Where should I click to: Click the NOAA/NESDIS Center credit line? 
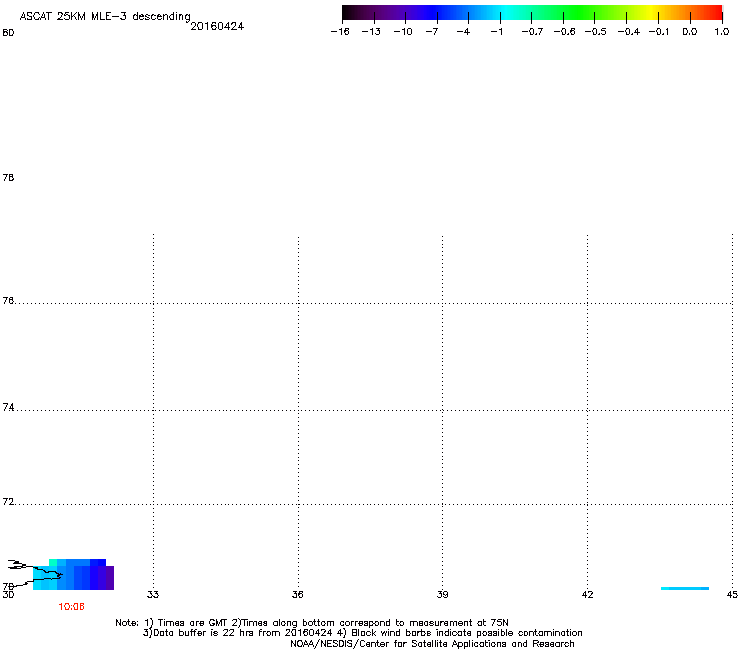coord(432,644)
